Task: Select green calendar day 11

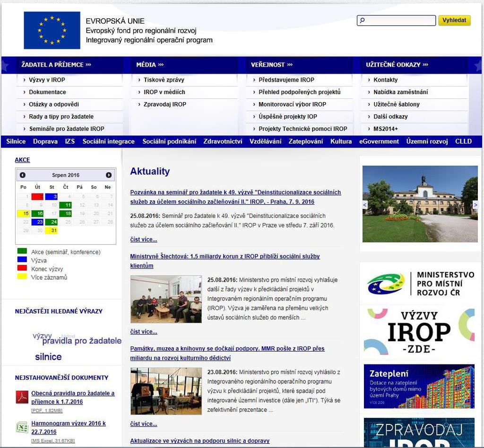Action: (x=65, y=205)
